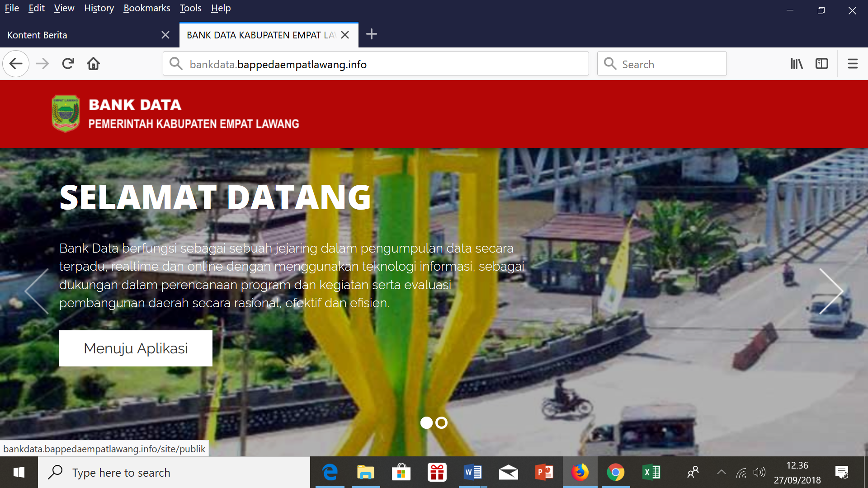
Task: Open the taskbar clock and calendar
Action: [797, 473]
